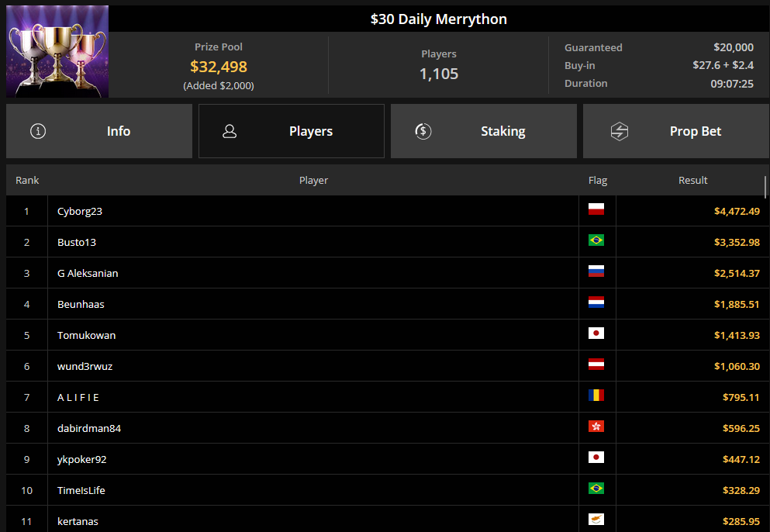Click Tomukowan's Japan flag icon
770x532 pixels.
click(x=596, y=333)
